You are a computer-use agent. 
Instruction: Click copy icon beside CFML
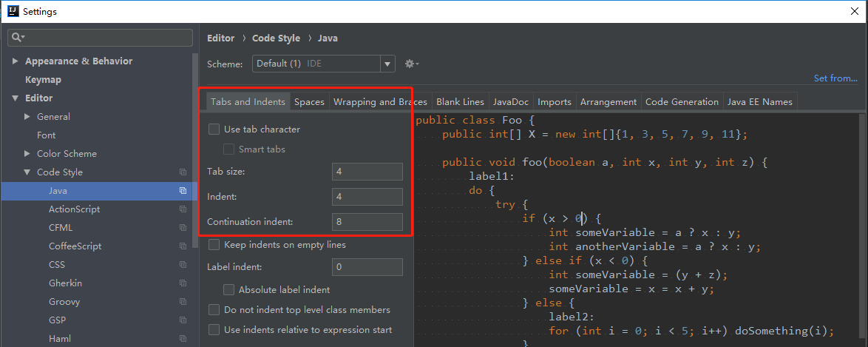coord(183,228)
